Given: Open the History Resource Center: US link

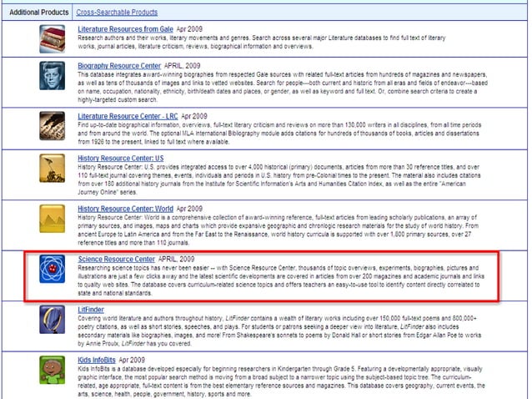Looking at the screenshot, I should 120,159.
